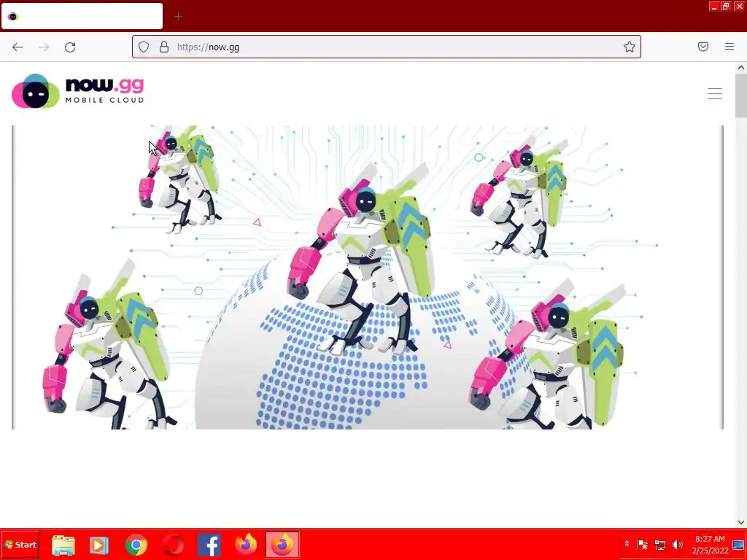
Task: Bookmark this page with the star icon
Action: click(630, 47)
